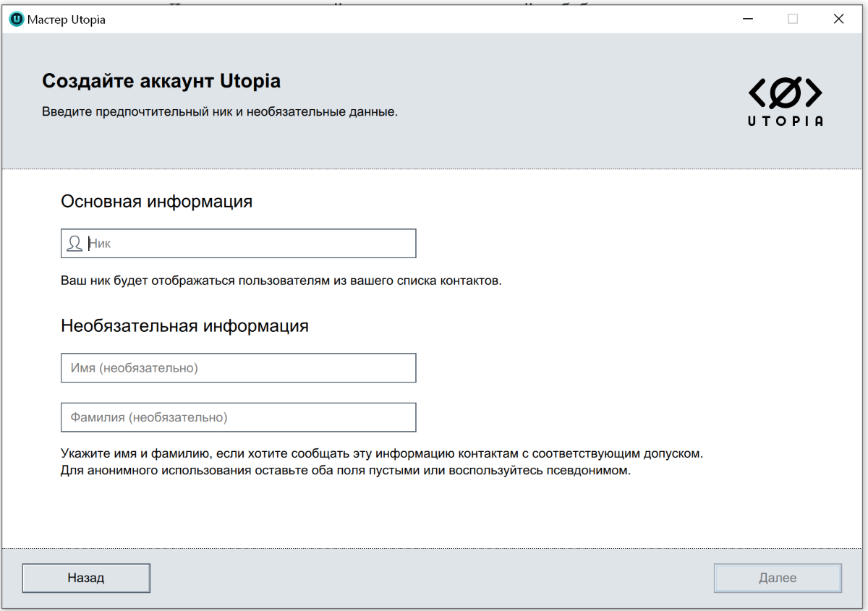Click the user silhouette icon in Ник field

[74, 244]
